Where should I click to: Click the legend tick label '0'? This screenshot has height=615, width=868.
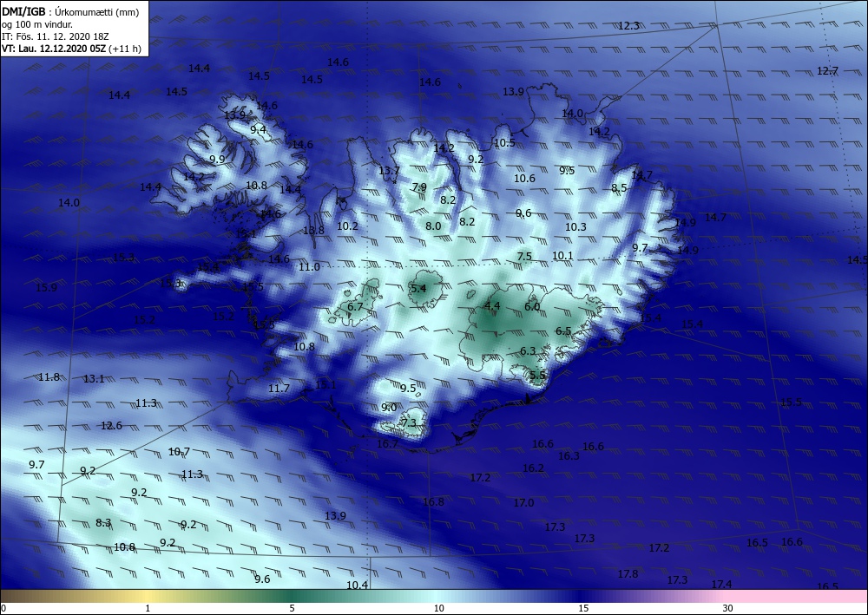coord(3,608)
